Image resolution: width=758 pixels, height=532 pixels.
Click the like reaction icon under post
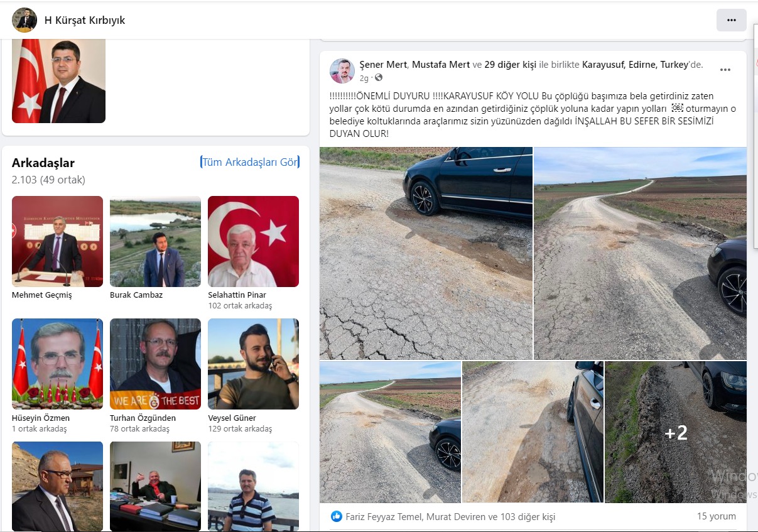(x=336, y=516)
